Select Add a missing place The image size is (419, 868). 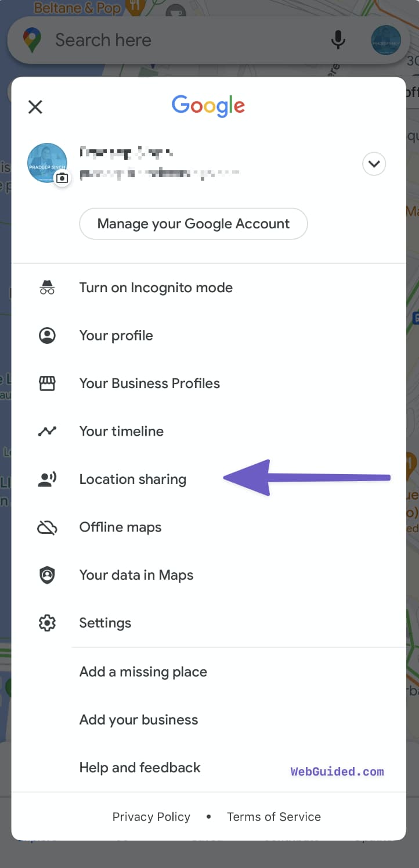pos(143,672)
